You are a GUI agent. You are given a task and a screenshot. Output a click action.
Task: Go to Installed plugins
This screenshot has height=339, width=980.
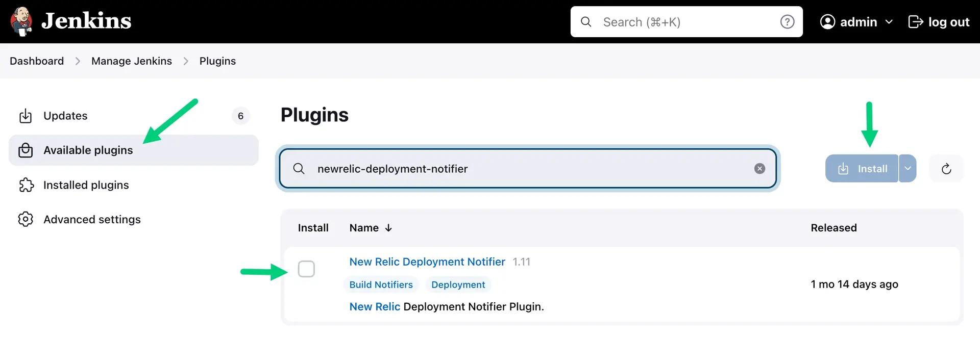86,185
